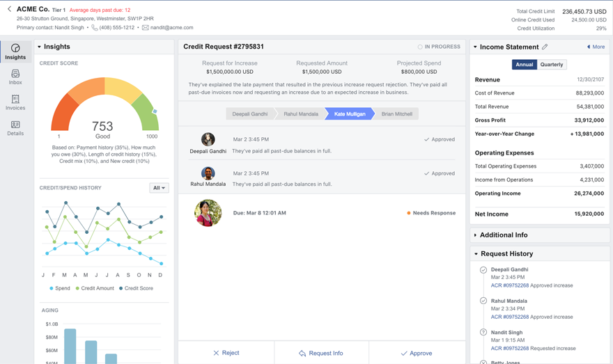This screenshot has width=613, height=364.
Task: Click the email envelope icon
Action: point(145,28)
